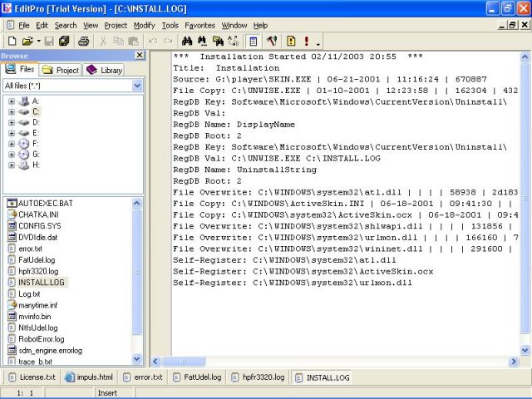
Task: Click the replace text toolbar icon
Action: (234, 41)
